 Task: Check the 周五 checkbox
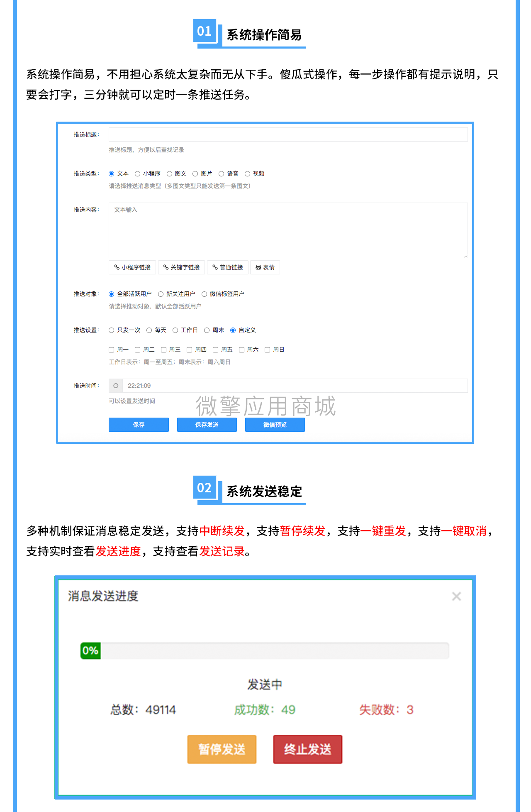point(215,350)
